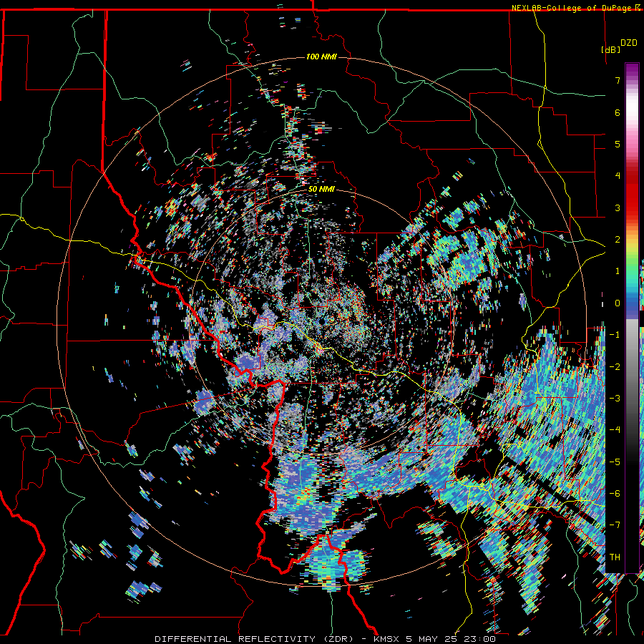Click the 50 NMI range ring label

click(321, 190)
